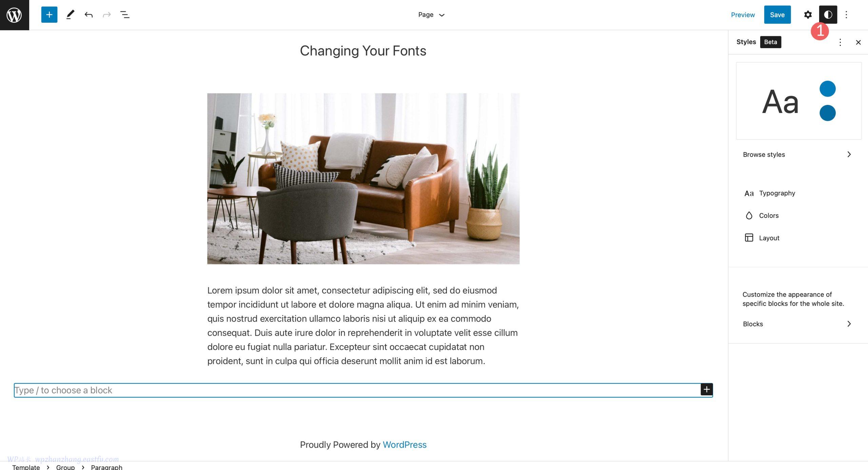The height and width of the screenshot is (470, 868).
Task: Click the Save button
Action: (x=777, y=15)
